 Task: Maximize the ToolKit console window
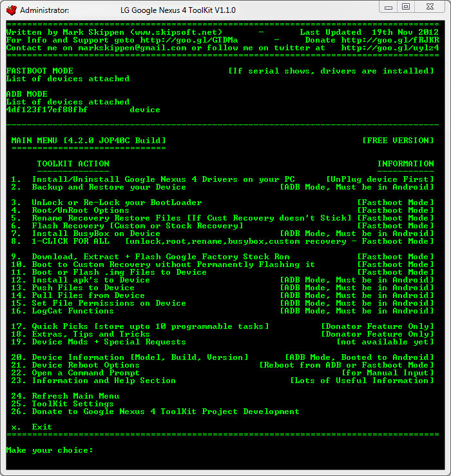coord(406,7)
